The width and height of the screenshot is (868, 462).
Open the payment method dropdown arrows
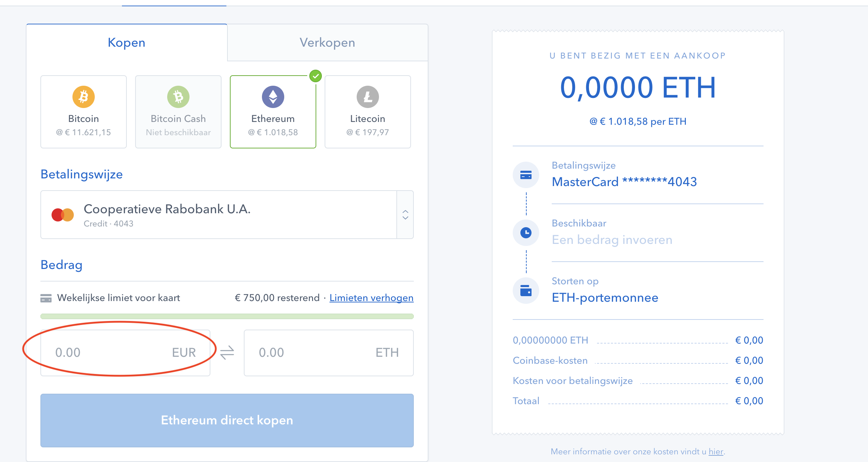405,215
